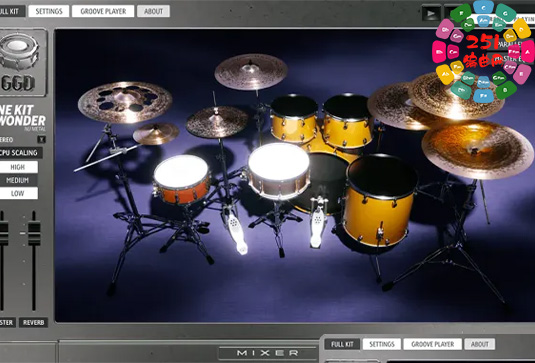Open the top ABOUT tab
Screen dimensions: 535x363
pos(154,11)
